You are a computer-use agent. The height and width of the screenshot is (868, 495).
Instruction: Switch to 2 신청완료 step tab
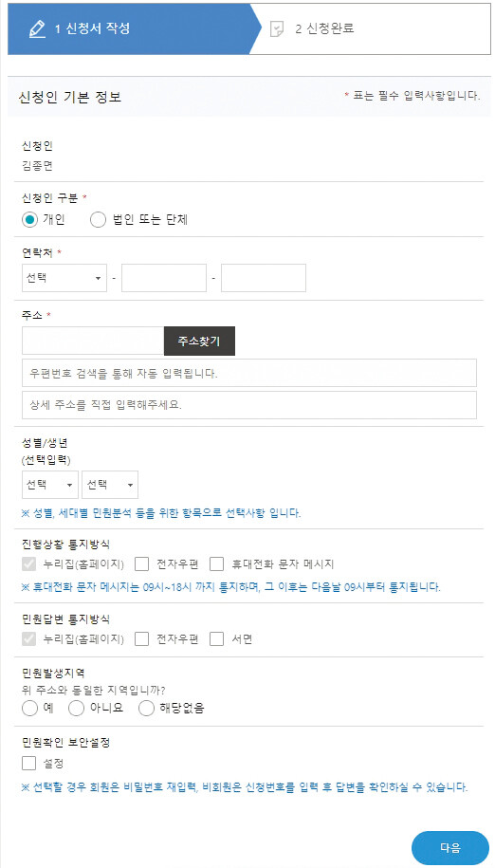[x=371, y=28]
